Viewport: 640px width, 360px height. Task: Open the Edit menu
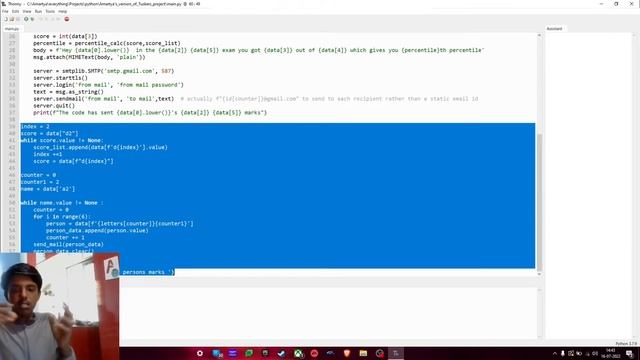click(16, 11)
